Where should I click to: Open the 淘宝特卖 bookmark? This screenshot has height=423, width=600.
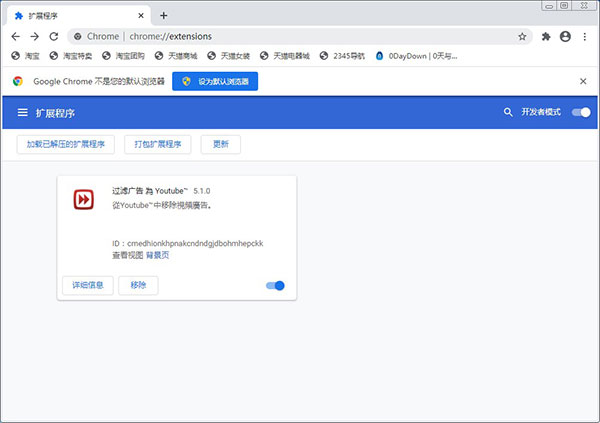pyautogui.click(x=71, y=56)
